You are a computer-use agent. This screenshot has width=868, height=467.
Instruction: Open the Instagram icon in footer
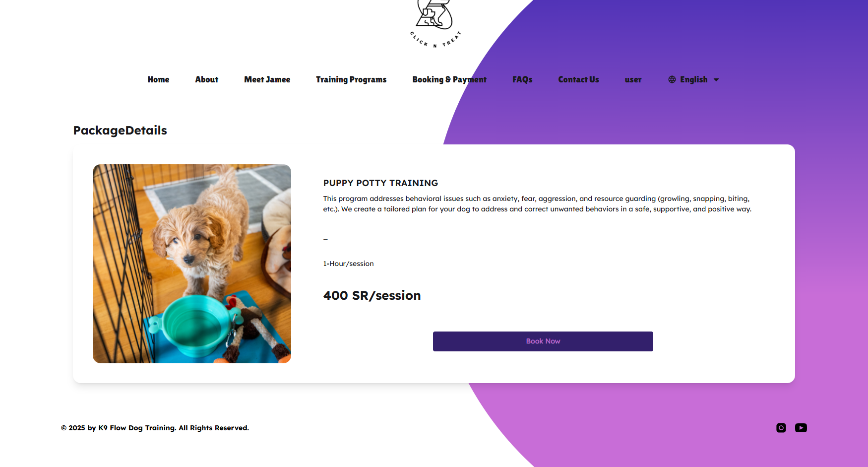(x=781, y=428)
